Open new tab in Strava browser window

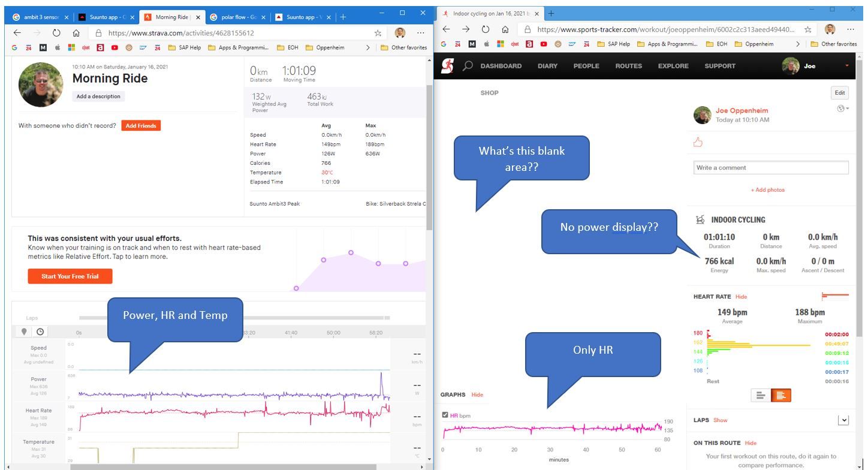[x=343, y=17]
